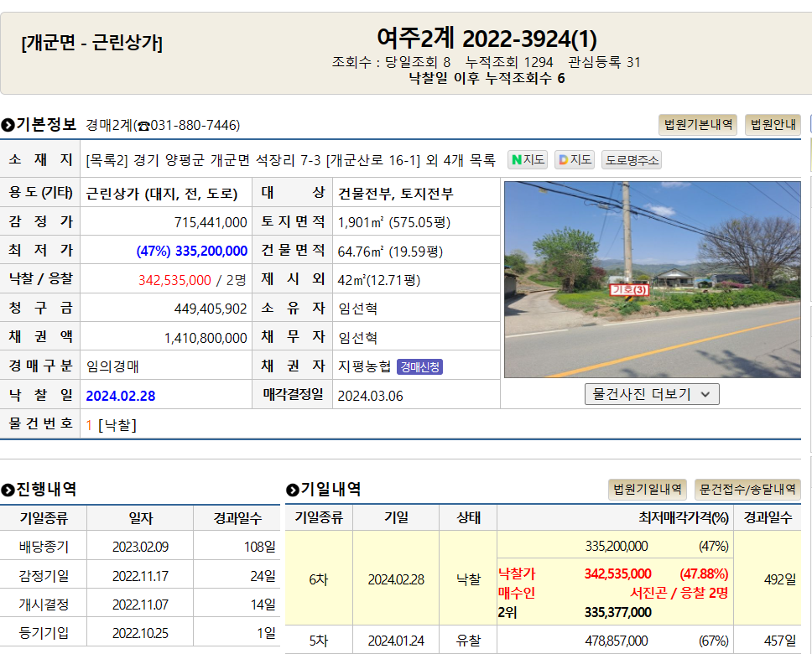
Task: Select bond amount 1,410,800,000
Action: click(206, 338)
